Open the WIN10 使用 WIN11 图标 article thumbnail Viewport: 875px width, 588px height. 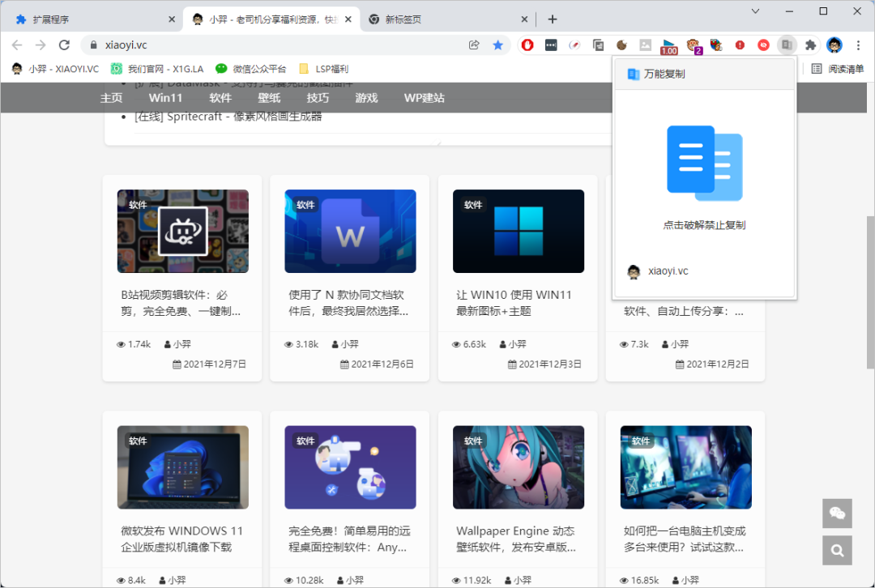click(x=518, y=231)
